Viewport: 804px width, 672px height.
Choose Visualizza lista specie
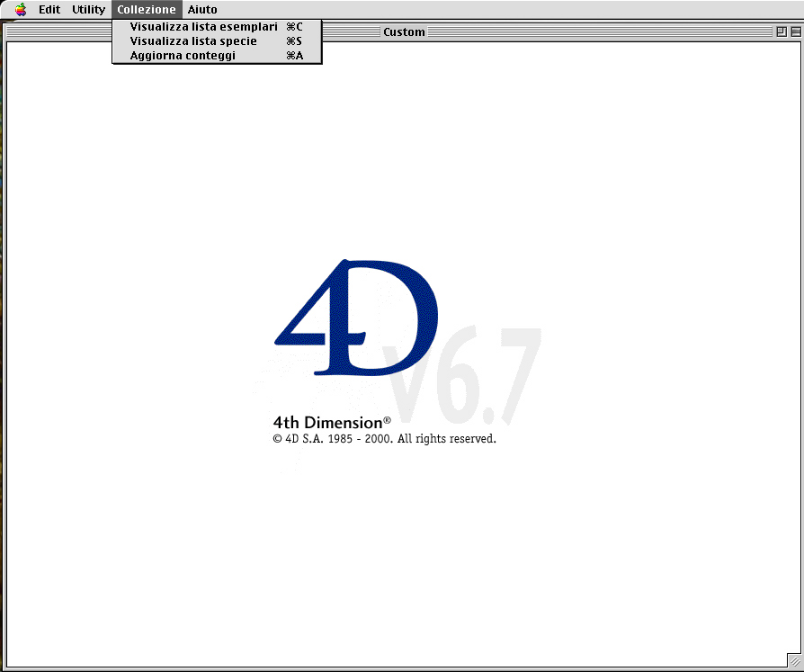(x=217, y=41)
